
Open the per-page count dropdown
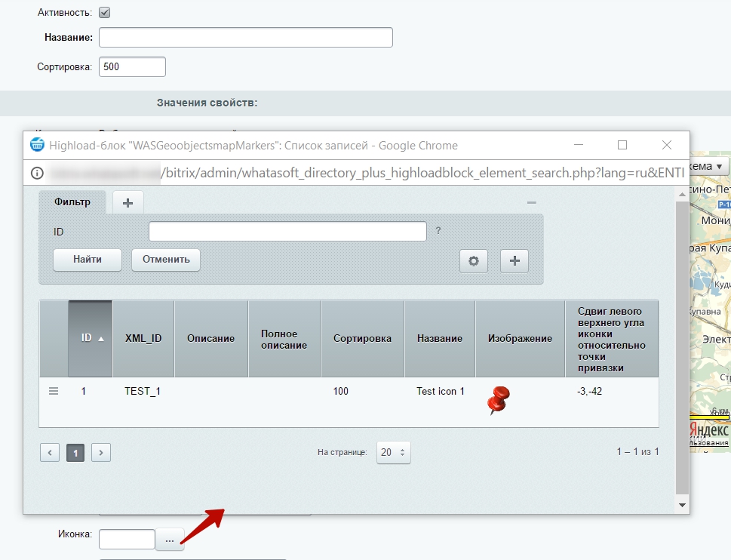coord(393,452)
